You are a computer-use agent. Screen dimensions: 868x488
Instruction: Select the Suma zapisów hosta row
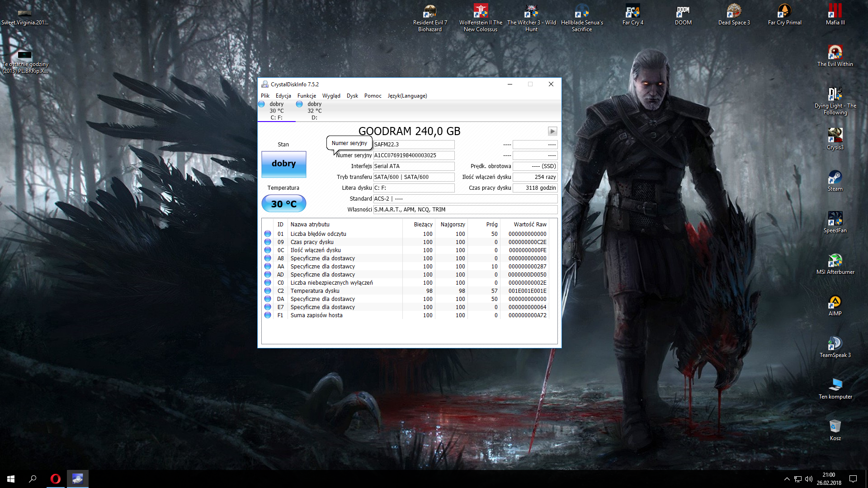point(406,315)
